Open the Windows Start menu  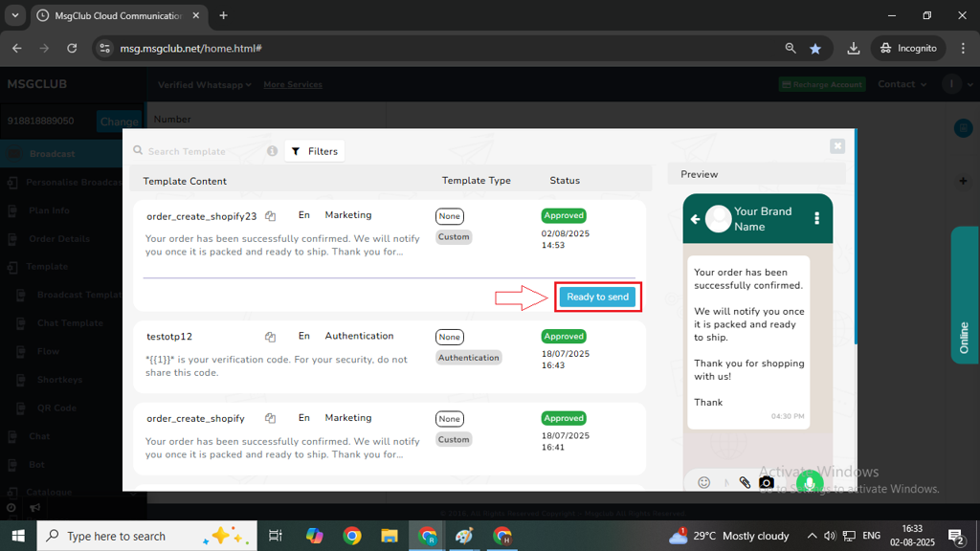pyautogui.click(x=18, y=536)
